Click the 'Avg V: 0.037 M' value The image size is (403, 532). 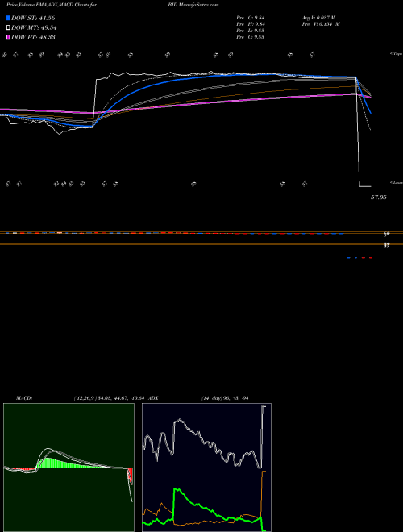coord(318,18)
